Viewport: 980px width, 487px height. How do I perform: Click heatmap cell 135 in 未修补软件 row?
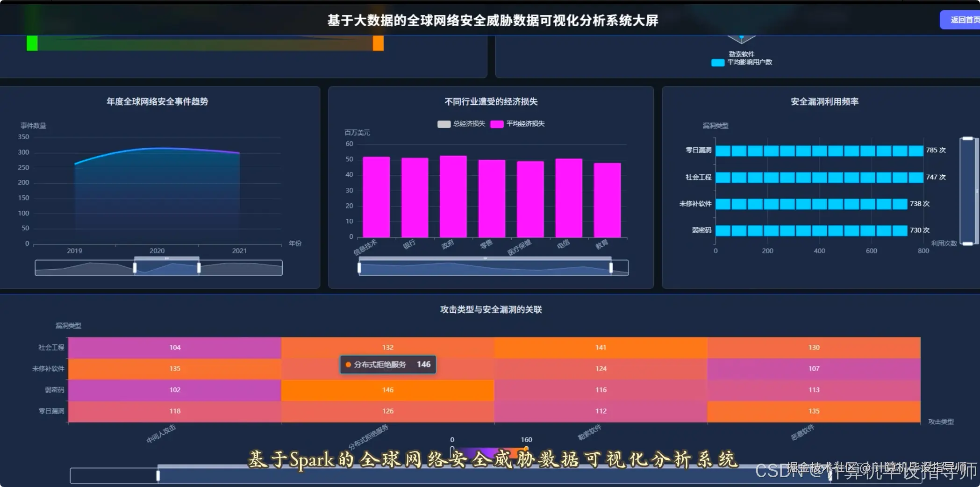(x=175, y=369)
